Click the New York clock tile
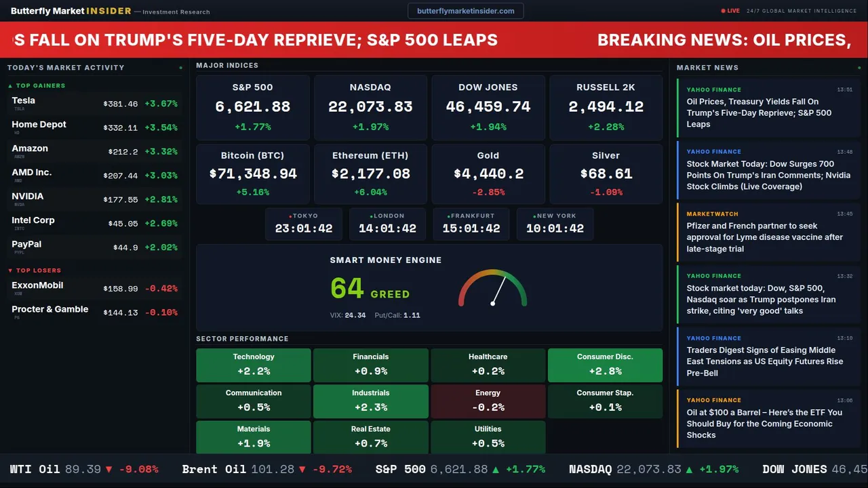868x488 pixels. pyautogui.click(x=555, y=224)
